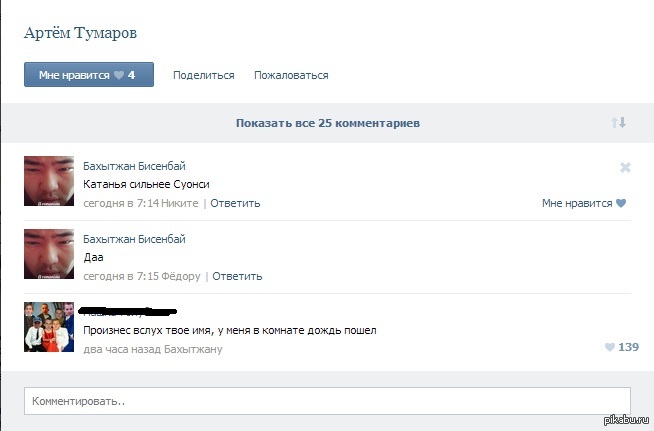Reply to the 'Катанья сильнее Суонси' comment
Viewport: 654px width, 431px height.
click(235, 203)
